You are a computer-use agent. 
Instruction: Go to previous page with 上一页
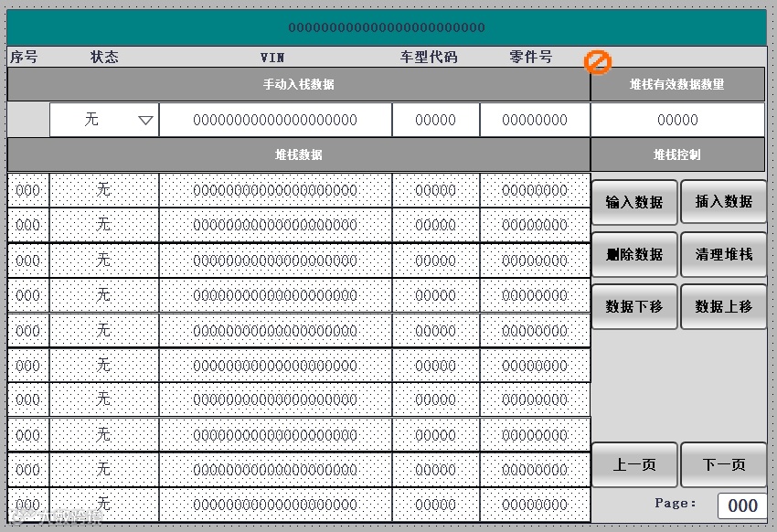pos(634,464)
